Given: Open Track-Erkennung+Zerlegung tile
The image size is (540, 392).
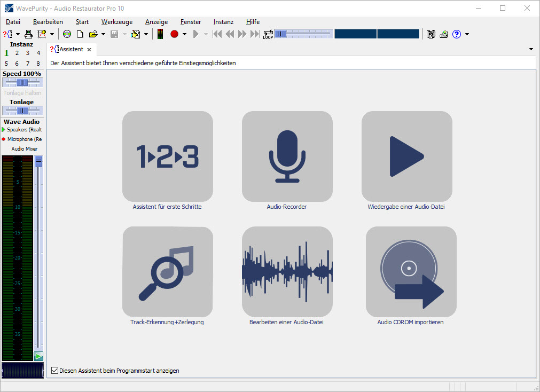Looking at the screenshot, I should [x=168, y=271].
